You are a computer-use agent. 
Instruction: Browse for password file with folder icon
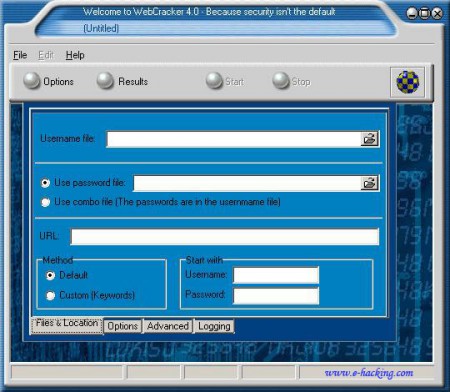click(370, 183)
